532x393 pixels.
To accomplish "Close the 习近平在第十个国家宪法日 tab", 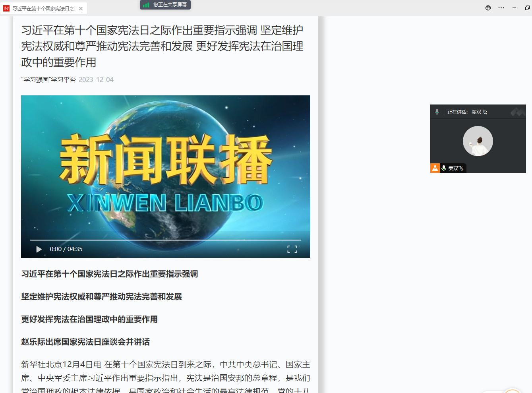I will click(x=81, y=8).
